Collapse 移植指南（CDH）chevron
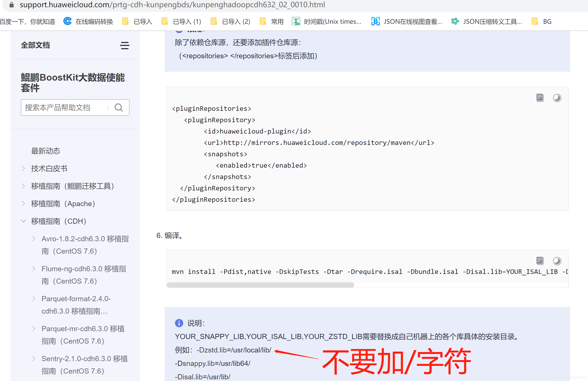This screenshot has width=588, height=381. pyautogui.click(x=23, y=221)
